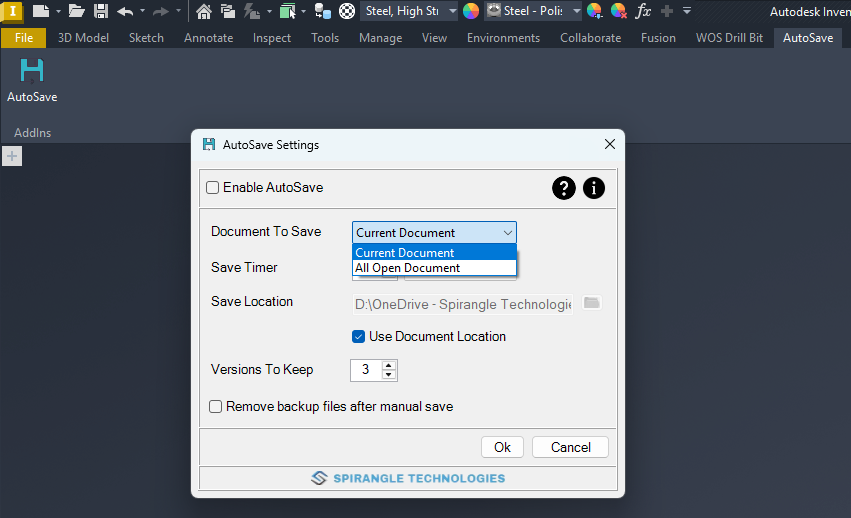Increase Versions To Keep with up arrow

pyautogui.click(x=389, y=365)
